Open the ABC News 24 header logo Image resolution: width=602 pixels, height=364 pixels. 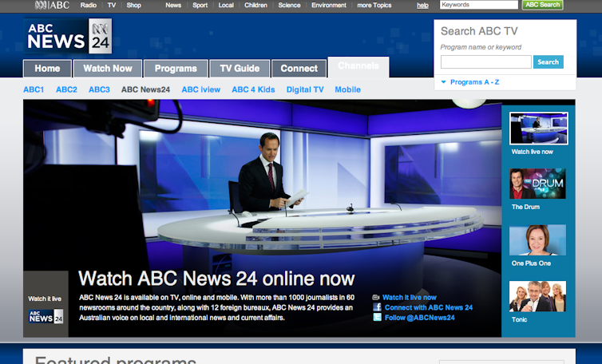click(68, 36)
